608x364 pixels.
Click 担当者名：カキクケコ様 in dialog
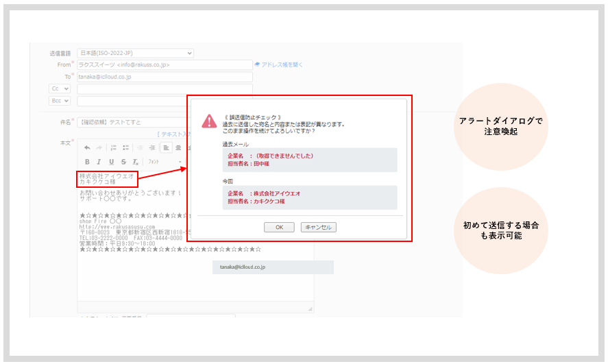(256, 201)
